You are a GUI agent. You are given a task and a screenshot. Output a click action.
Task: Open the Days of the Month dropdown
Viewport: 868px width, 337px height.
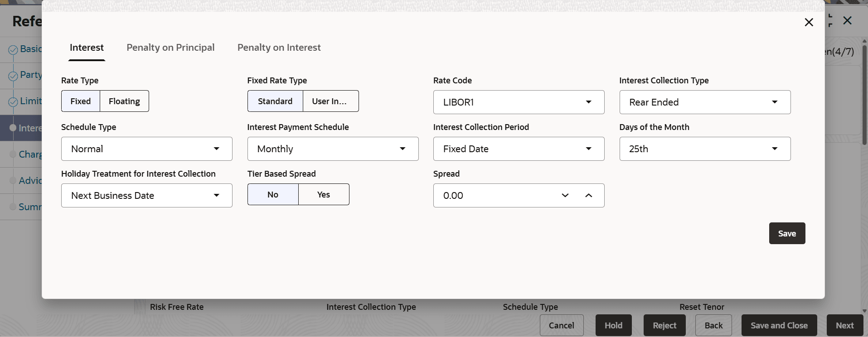pyautogui.click(x=705, y=149)
